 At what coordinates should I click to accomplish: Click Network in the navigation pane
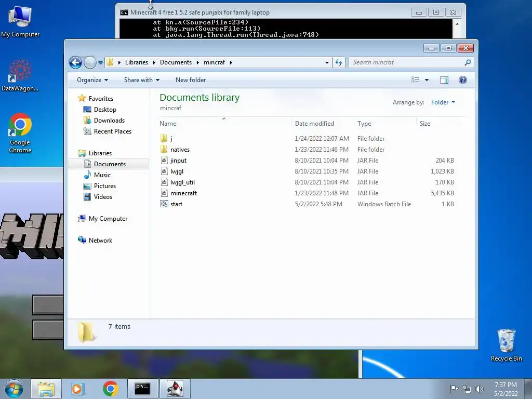tap(100, 241)
